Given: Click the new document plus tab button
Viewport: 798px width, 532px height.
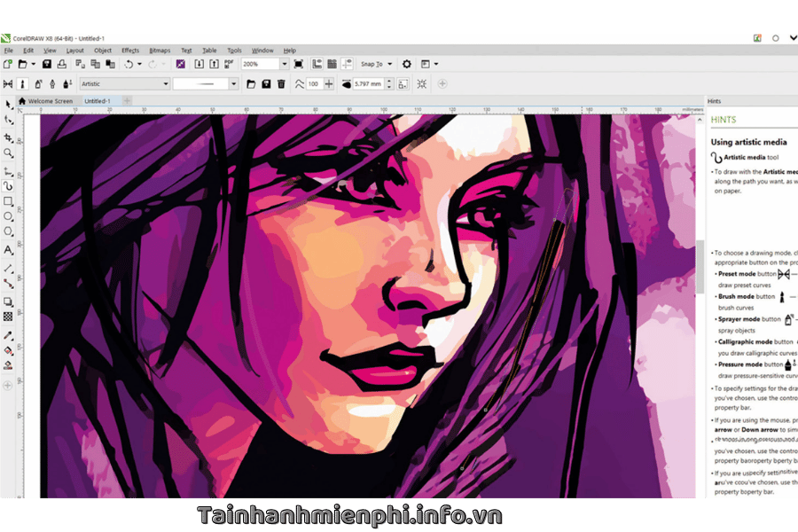Looking at the screenshot, I should [127, 101].
